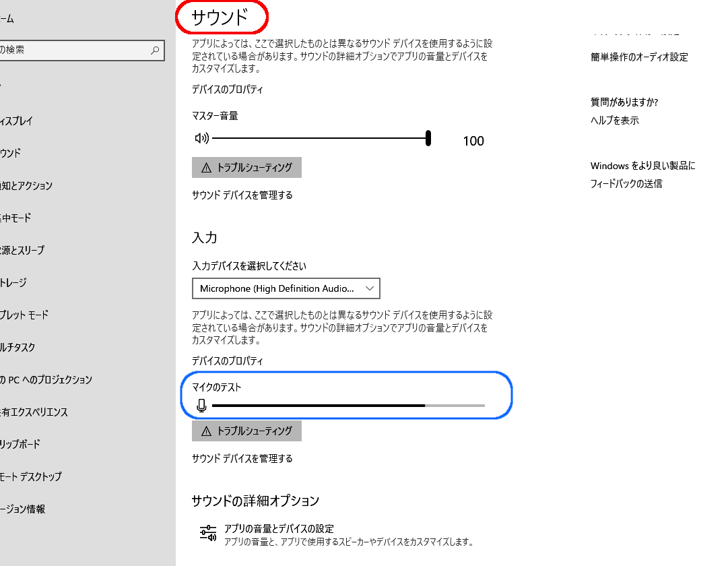Open アプリの音量とデバイスの設定 via its mixer icon
Viewport: 728px width, 566px height.
pyautogui.click(x=209, y=531)
